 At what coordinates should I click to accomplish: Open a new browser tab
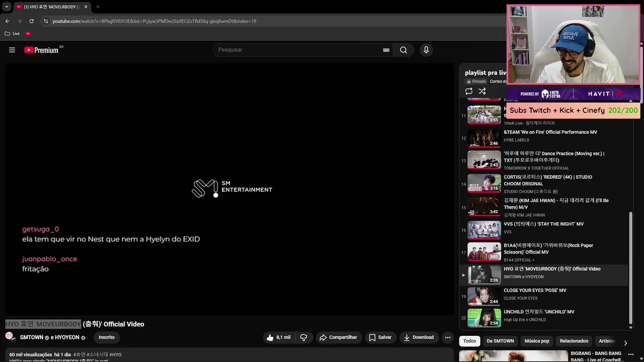click(x=98, y=7)
